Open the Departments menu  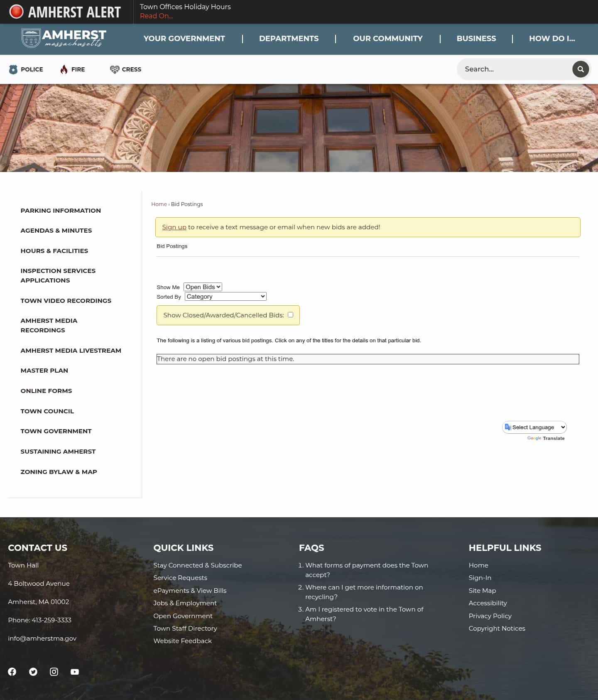(x=289, y=39)
